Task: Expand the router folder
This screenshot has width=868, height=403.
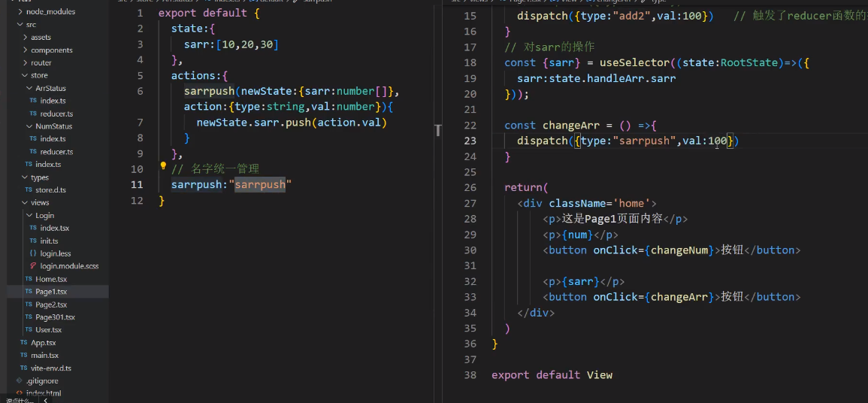Action: (25, 62)
